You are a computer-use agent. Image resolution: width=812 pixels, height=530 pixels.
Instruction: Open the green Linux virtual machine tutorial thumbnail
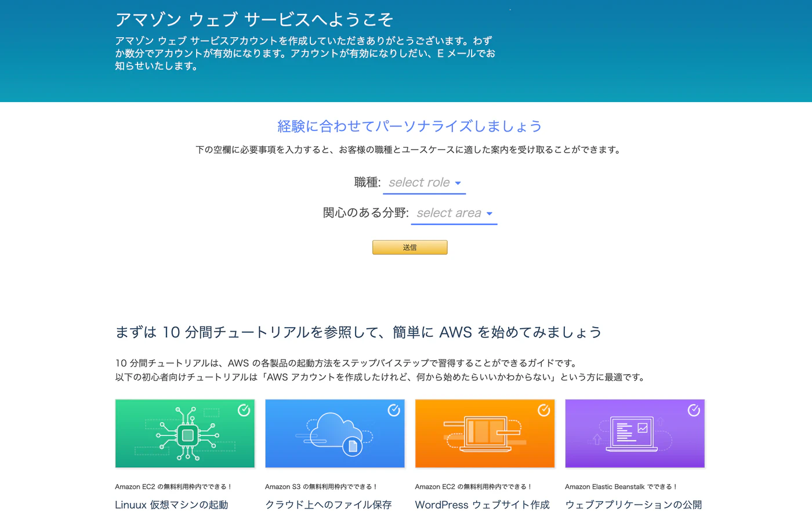point(185,433)
